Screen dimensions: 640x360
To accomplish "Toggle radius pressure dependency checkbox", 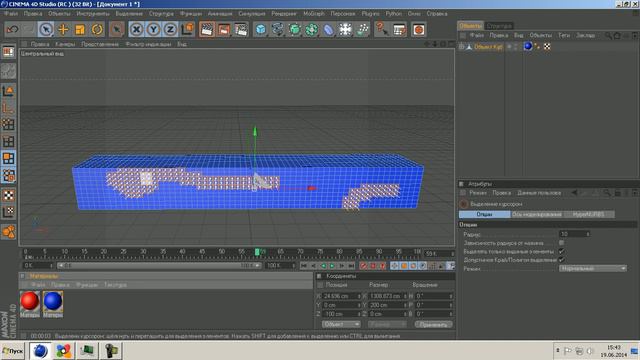I will click(x=562, y=243).
